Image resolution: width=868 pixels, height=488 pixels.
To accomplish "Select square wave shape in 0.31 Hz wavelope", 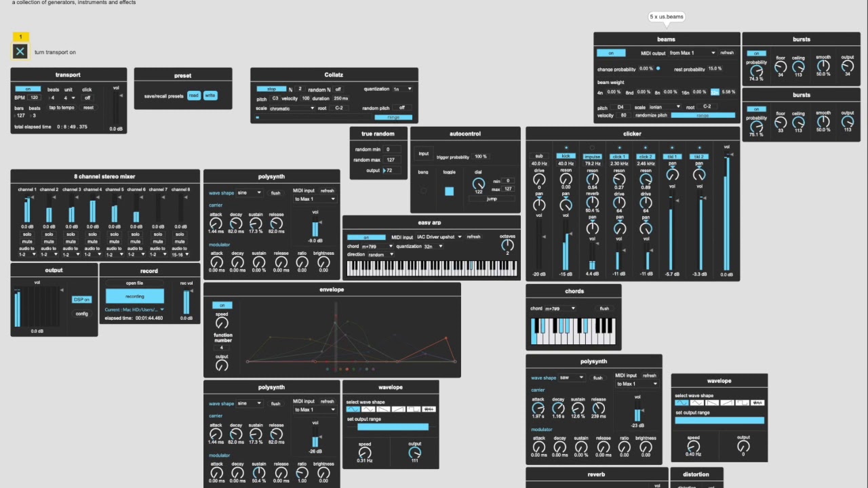I will click(414, 409).
